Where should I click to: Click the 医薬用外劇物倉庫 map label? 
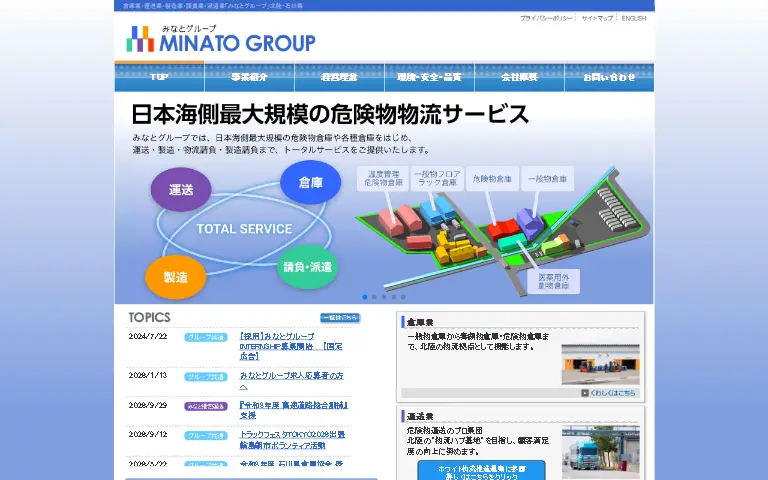pos(553,281)
